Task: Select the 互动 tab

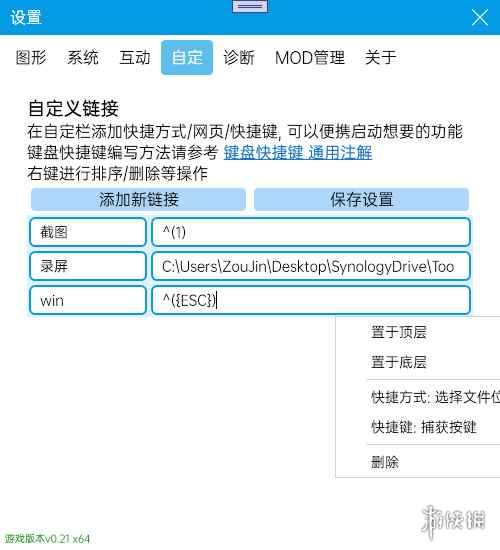Action: [135, 58]
